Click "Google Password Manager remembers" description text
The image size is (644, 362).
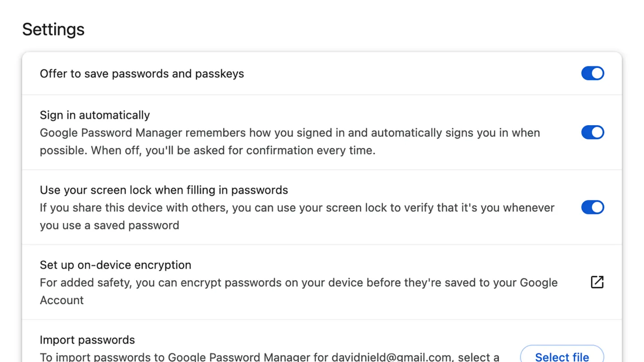143,133
